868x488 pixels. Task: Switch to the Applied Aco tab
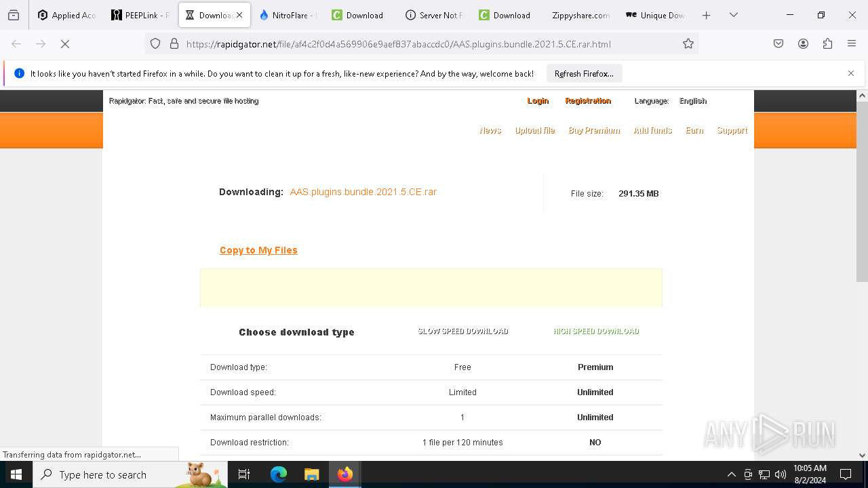tap(66, 15)
